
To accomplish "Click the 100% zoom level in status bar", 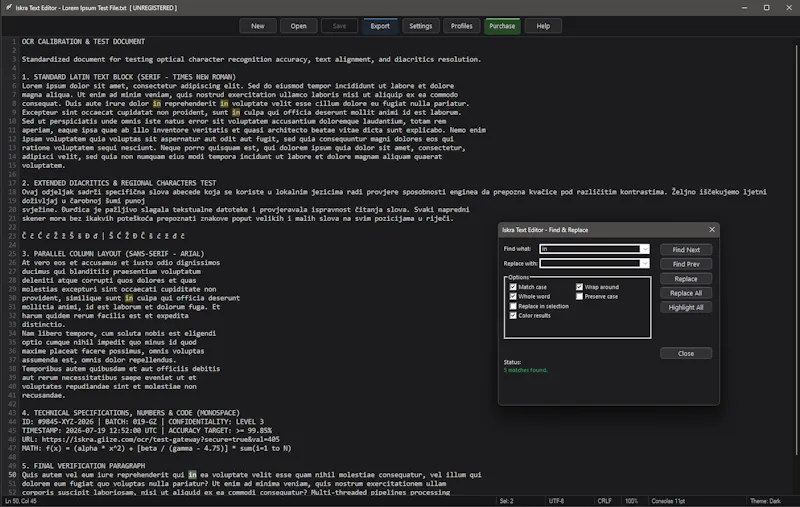I will point(632,501).
